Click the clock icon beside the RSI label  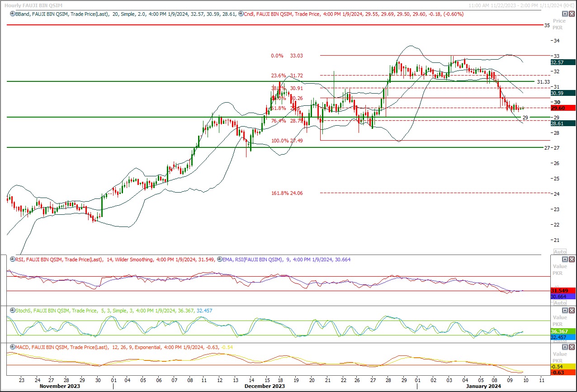pos(12,260)
